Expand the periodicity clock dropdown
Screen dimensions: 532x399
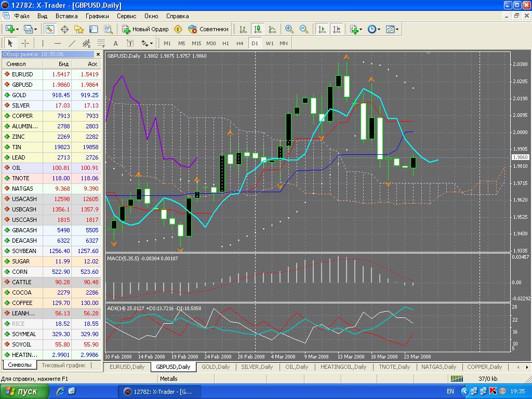coord(379,29)
